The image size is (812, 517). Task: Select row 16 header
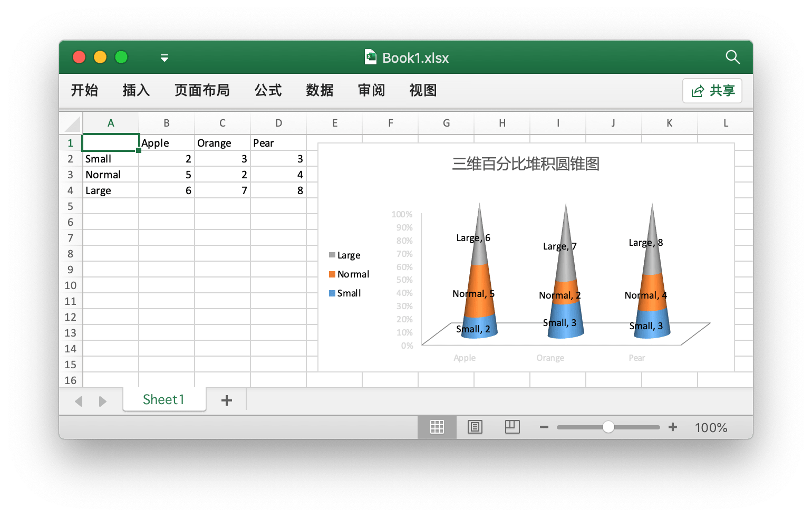(x=71, y=380)
